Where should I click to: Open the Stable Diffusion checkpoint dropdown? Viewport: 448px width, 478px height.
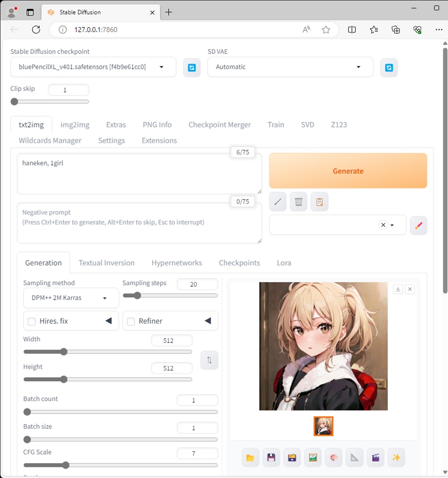[93, 67]
